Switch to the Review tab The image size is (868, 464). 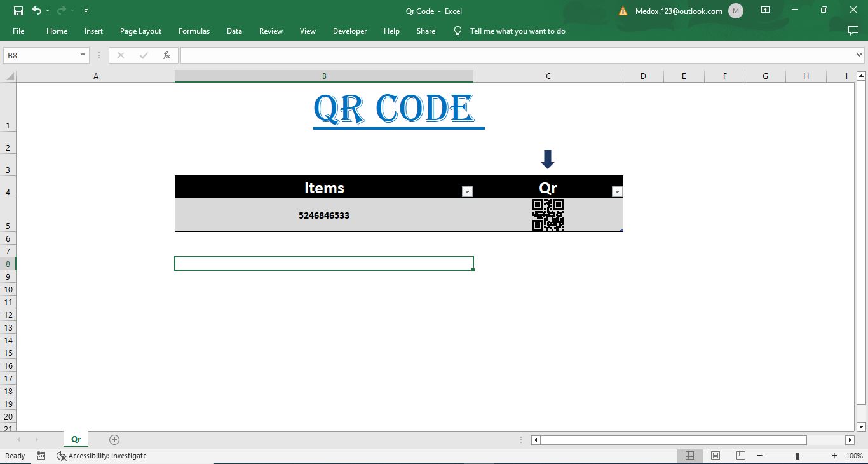[271, 31]
